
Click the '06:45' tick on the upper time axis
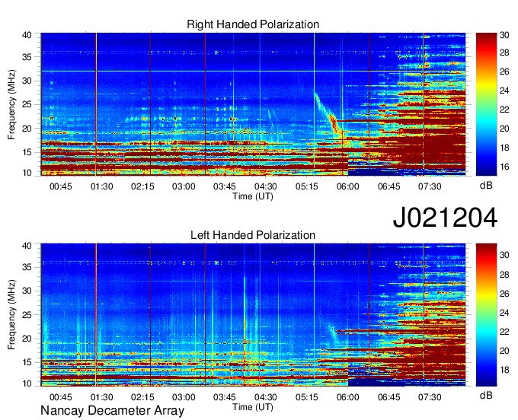tap(388, 186)
